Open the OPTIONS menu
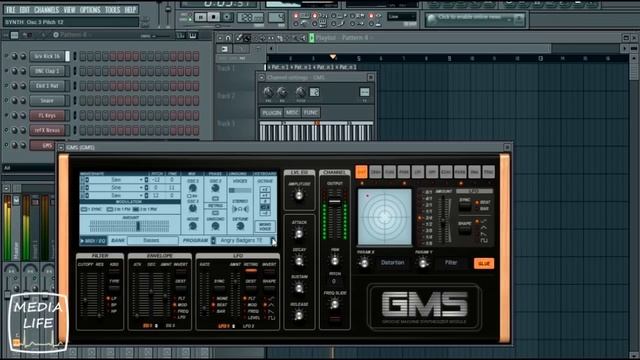 (90, 9)
